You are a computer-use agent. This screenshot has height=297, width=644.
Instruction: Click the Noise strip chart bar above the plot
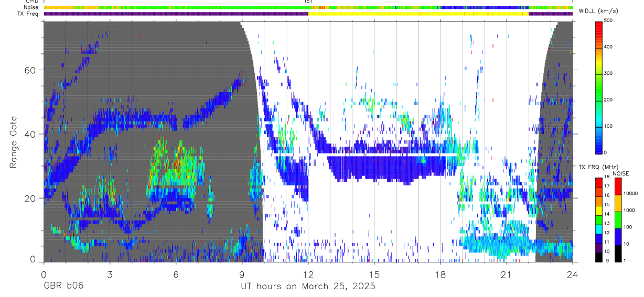click(x=308, y=7)
